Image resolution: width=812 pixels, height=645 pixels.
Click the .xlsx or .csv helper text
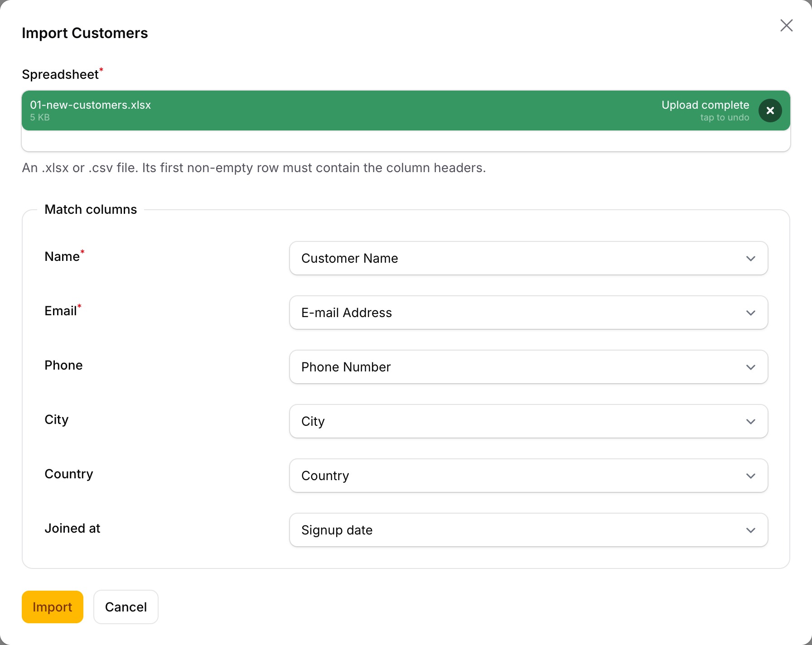coord(254,168)
